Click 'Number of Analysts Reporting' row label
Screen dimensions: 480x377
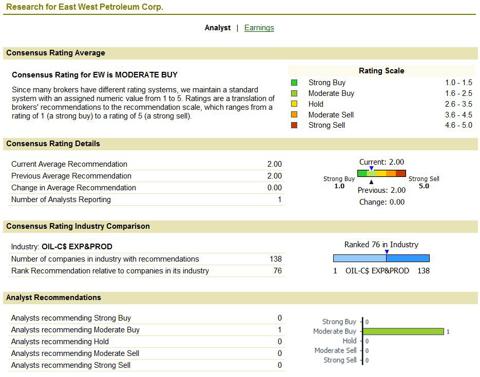[x=61, y=200]
